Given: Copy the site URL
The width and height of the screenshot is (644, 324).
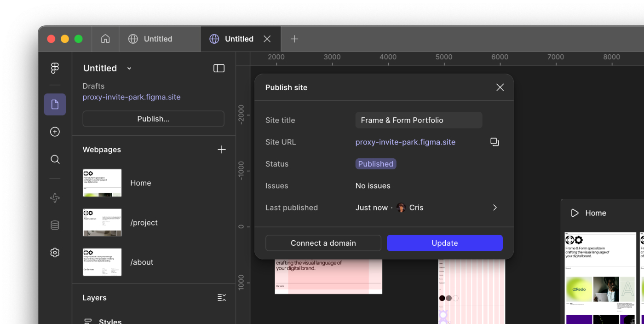Looking at the screenshot, I should pyautogui.click(x=494, y=142).
